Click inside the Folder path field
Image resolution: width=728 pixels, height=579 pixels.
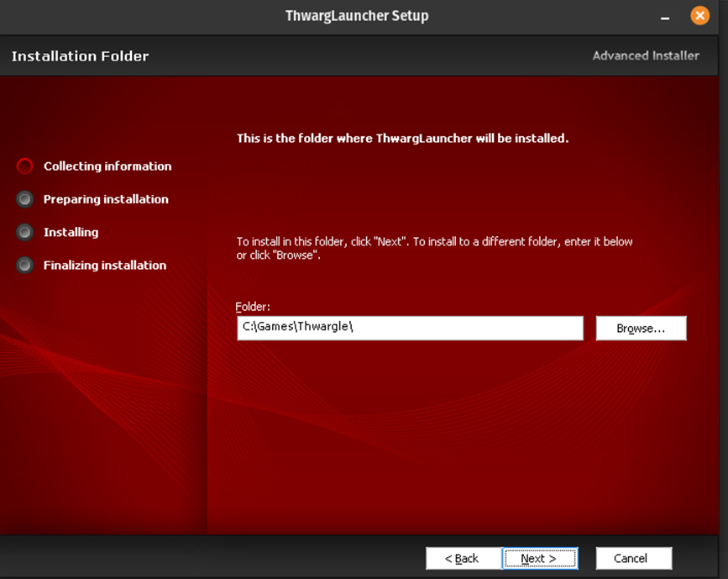(x=410, y=328)
